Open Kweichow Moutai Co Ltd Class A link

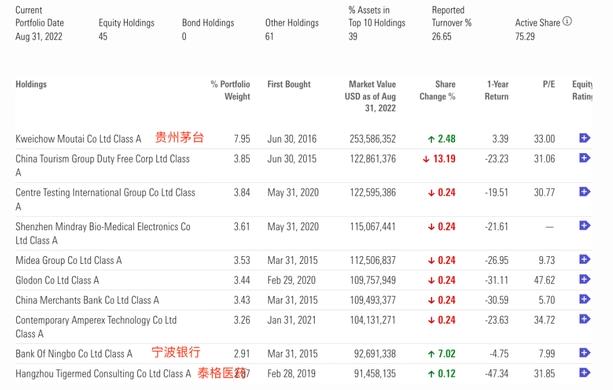tap(78, 139)
